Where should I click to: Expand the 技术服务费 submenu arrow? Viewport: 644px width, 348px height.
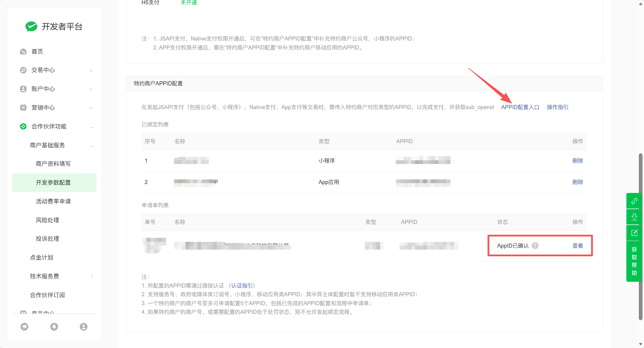[92, 276]
